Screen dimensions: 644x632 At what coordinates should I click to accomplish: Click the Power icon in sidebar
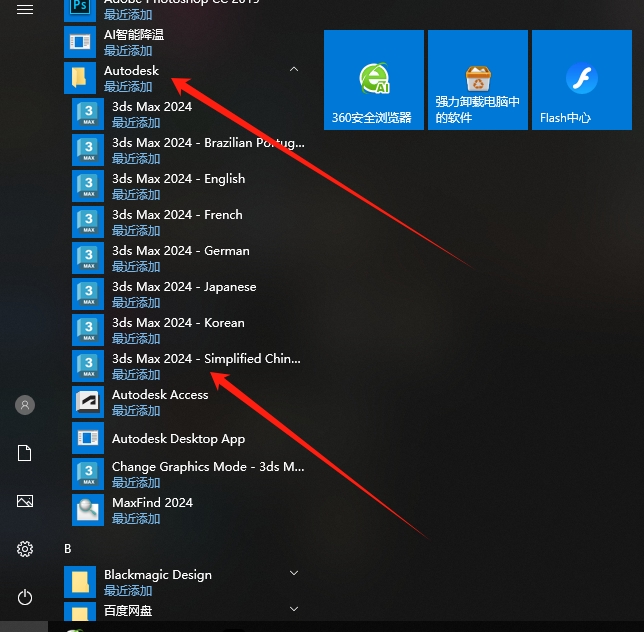pyautogui.click(x=25, y=597)
